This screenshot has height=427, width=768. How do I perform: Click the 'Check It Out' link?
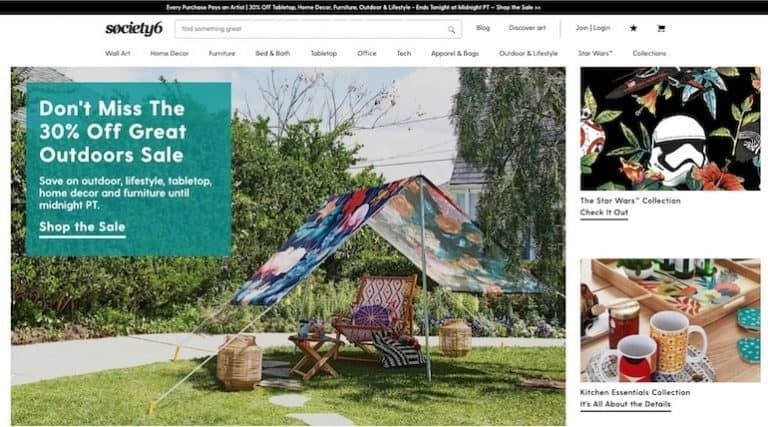click(604, 213)
